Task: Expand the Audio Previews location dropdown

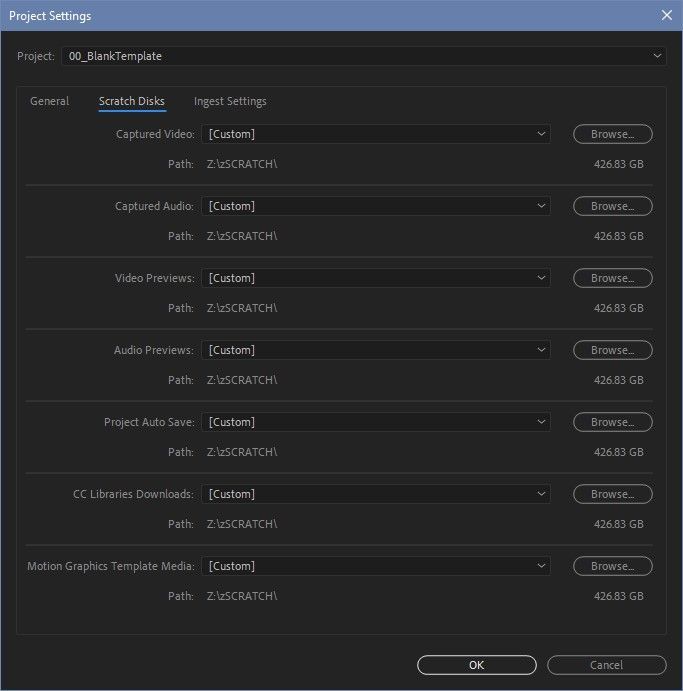Action: (376, 350)
